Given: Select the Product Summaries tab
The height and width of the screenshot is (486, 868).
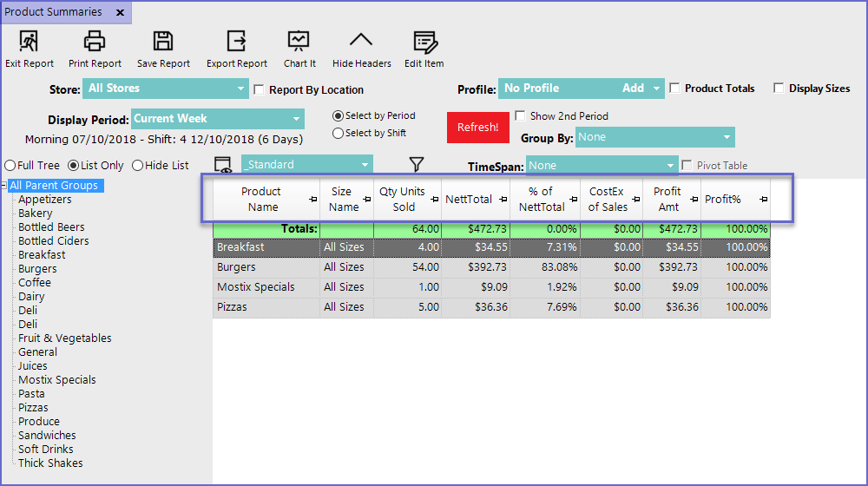Looking at the screenshot, I should pos(54,12).
